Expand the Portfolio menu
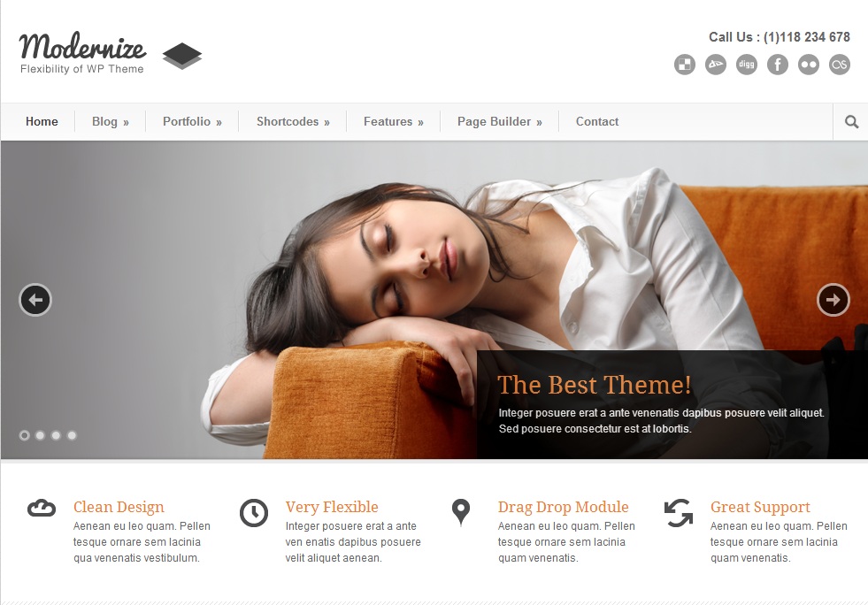The height and width of the screenshot is (605, 868). coord(192,122)
